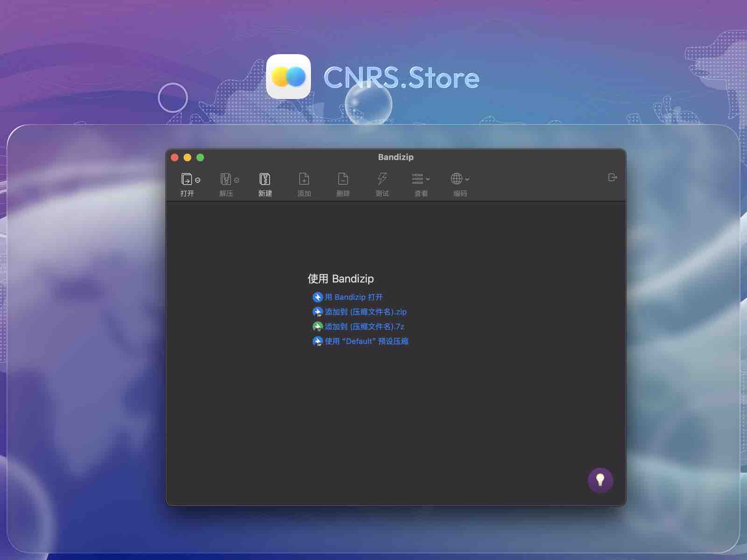Click the exit icon at toolbar right
747x560 pixels.
point(613,177)
